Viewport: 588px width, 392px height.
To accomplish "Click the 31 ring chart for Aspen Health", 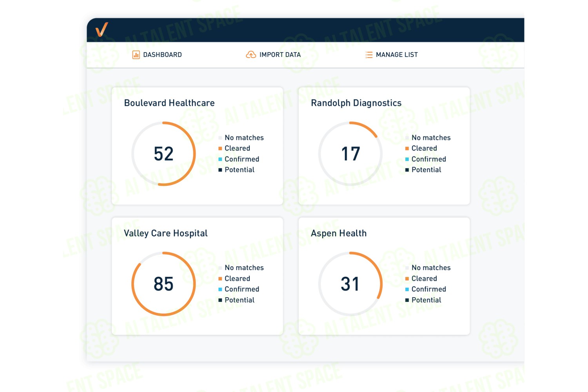I will pyautogui.click(x=350, y=284).
